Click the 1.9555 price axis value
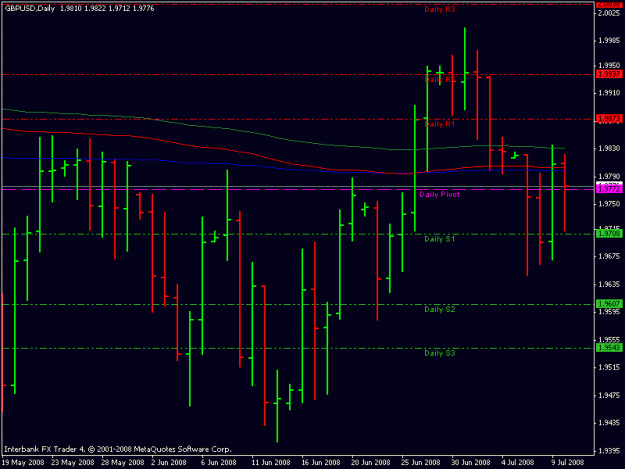 coord(609,340)
